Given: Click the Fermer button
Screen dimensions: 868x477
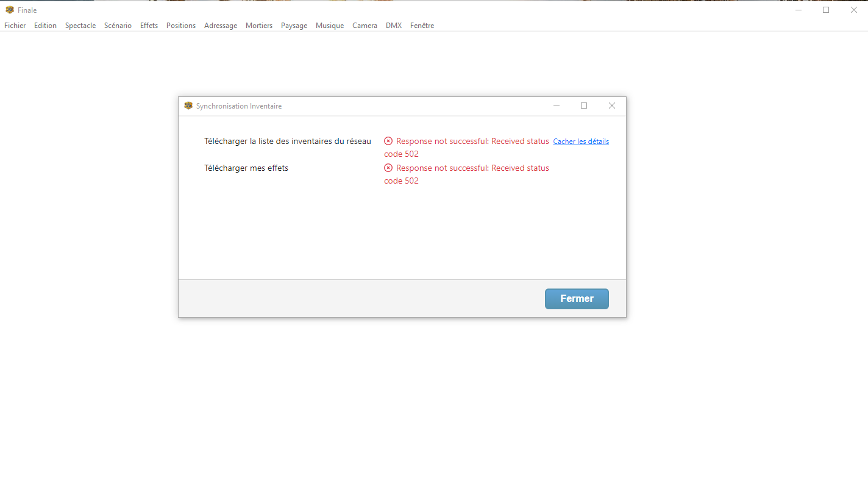Looking at the screenshot, I should tap(577, 299).
